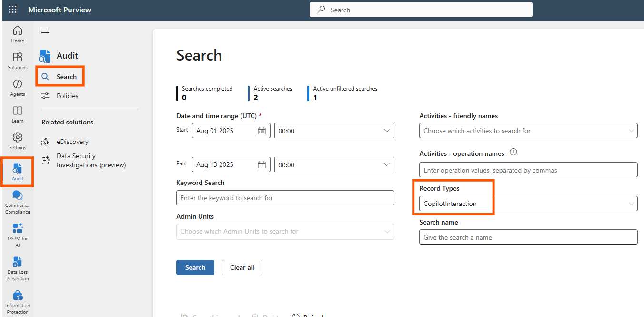Expand the Start time dropdown
Image resolution: width=644 pixels, height=317 pixels.
(334, 131)
